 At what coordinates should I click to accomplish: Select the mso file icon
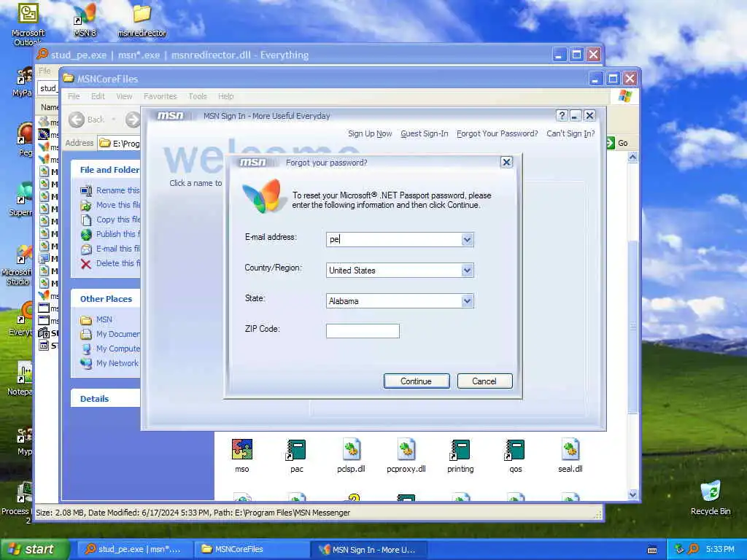click(242, 456)
